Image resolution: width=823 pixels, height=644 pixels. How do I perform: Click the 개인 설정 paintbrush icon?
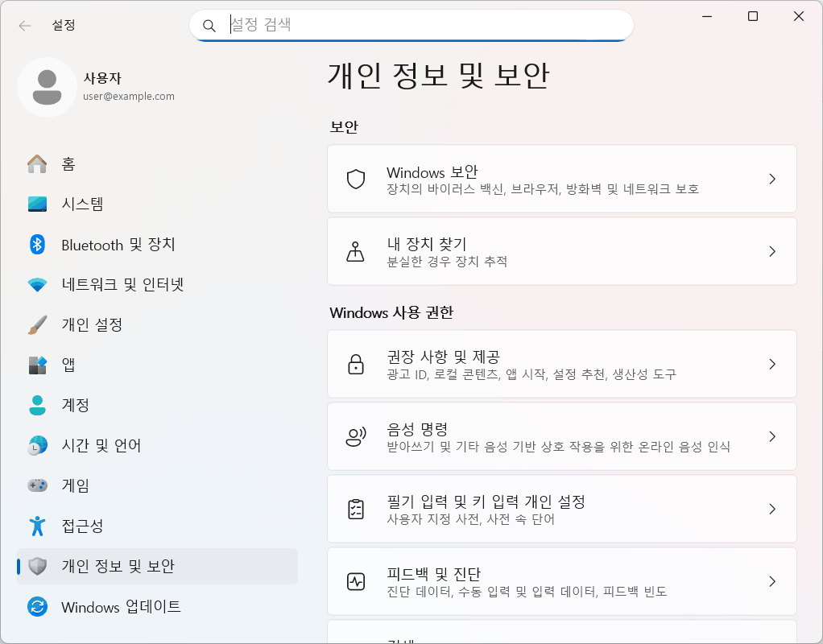coord(37,324)
